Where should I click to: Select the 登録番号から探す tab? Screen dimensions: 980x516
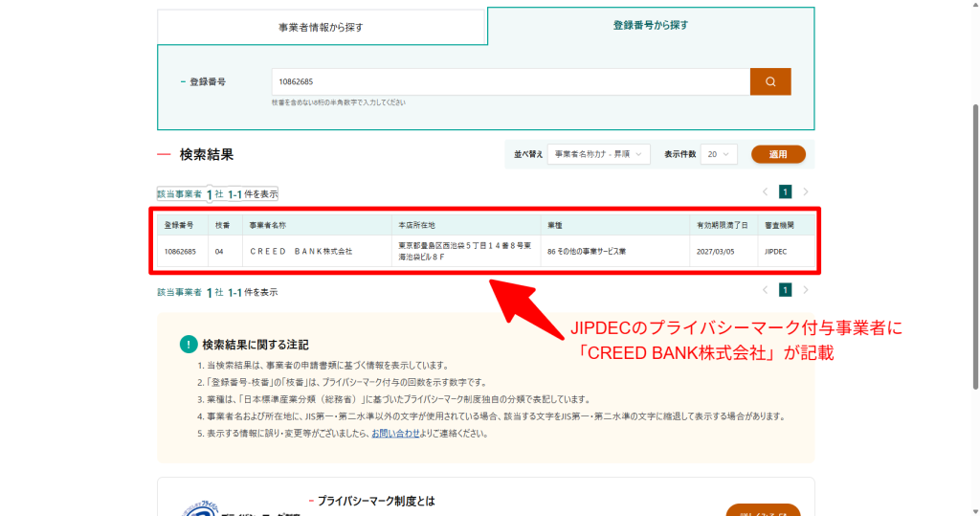click(x=650, y=26)
